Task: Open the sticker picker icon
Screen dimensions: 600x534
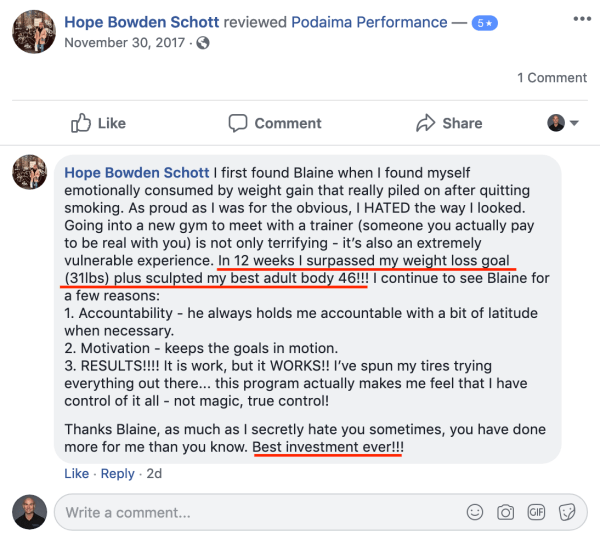Action: click(x=567, y=512)
